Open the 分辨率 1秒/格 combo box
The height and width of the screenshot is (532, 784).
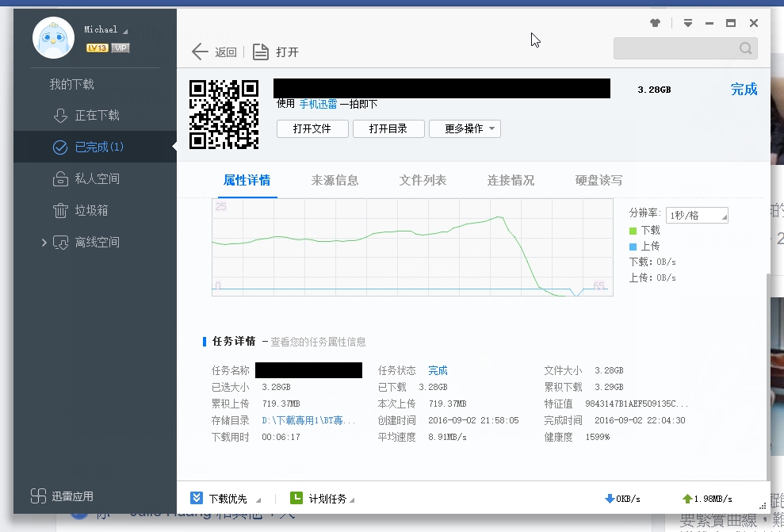[697, 215]
